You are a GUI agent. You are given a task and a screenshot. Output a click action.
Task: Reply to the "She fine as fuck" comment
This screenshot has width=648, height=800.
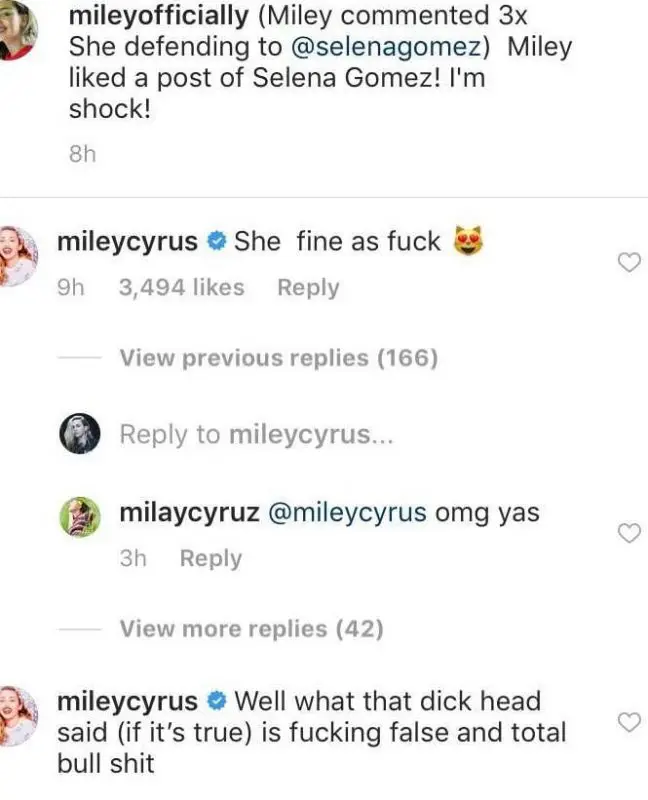pyautogui.click(x=308, y=288)
